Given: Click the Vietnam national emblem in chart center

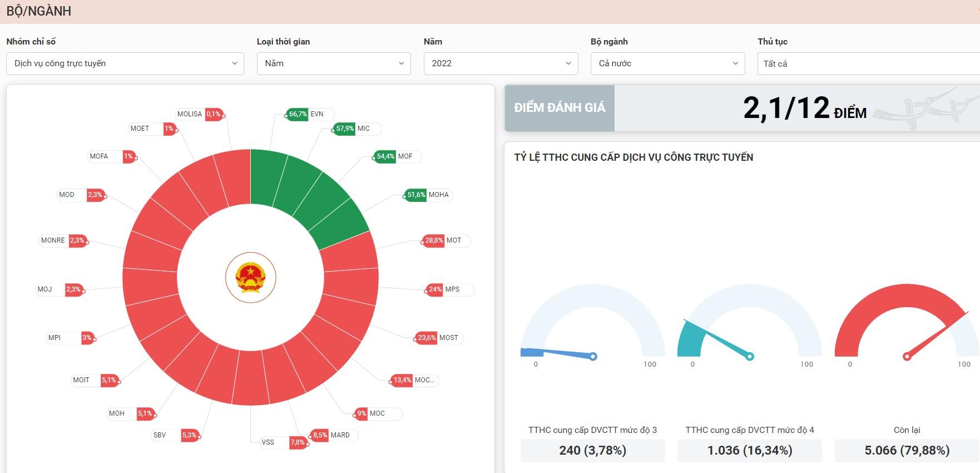Looking at the screenshot, I should click(251, 278).
